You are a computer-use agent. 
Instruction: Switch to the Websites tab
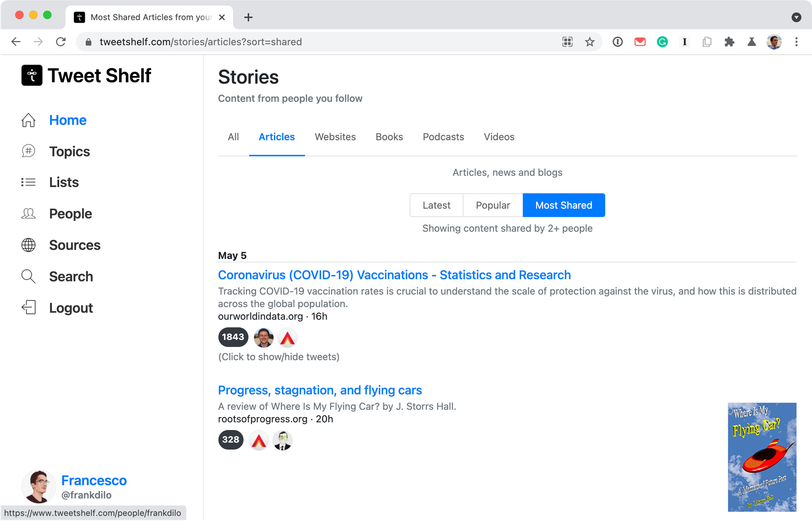pos(335,137)
